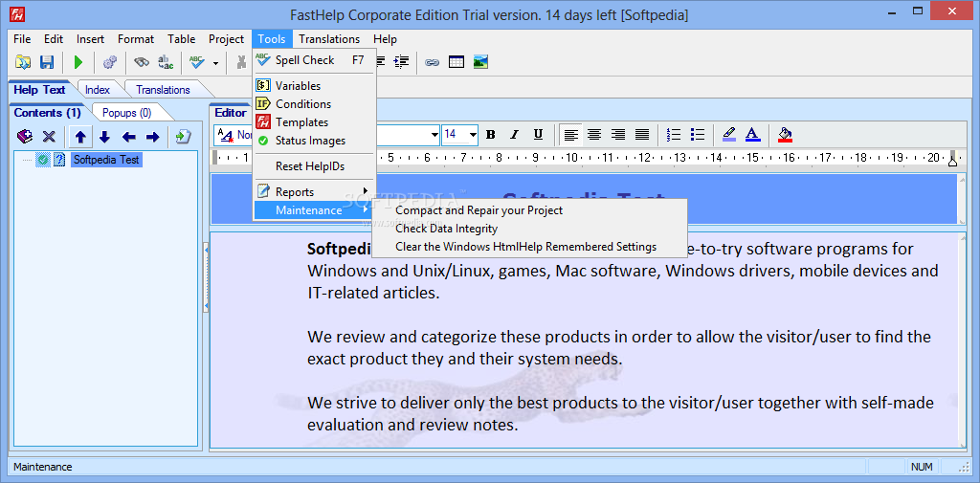This screenshot has height=483, width=980.
Task: Pick the font color with the A icon
Action: pyautogui.click(x=753, y=134)
